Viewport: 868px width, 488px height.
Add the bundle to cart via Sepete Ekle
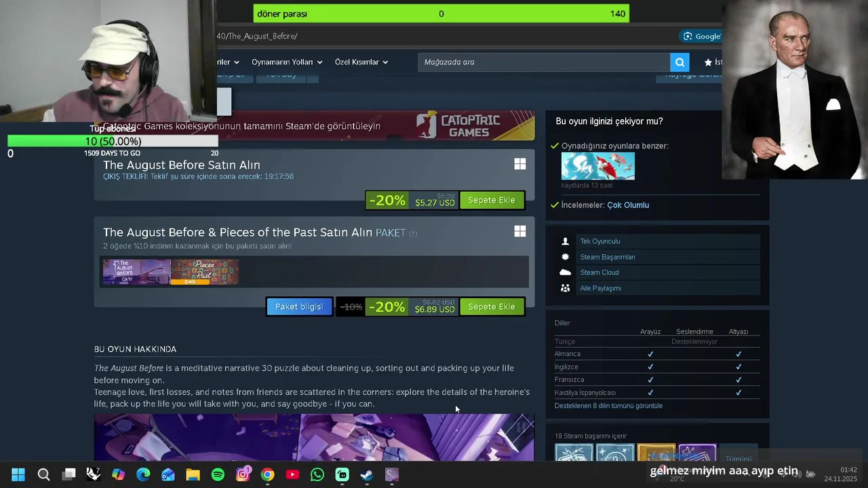pos(492,307)
